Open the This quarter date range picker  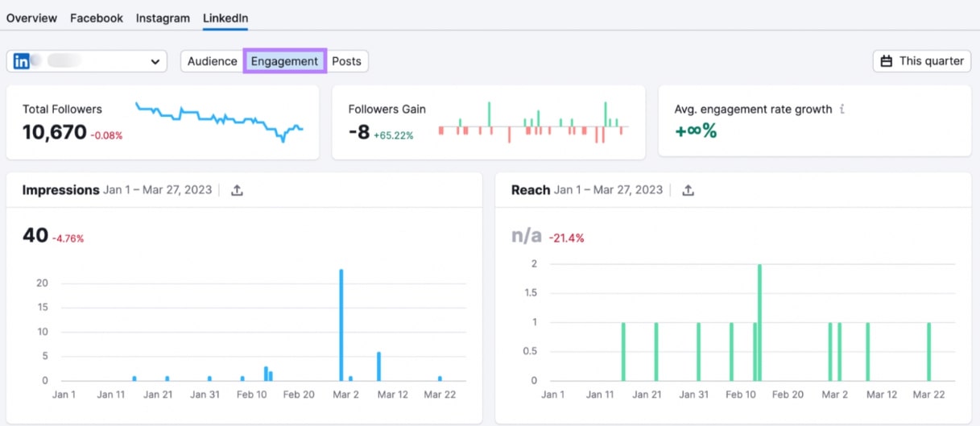(922, 61)
